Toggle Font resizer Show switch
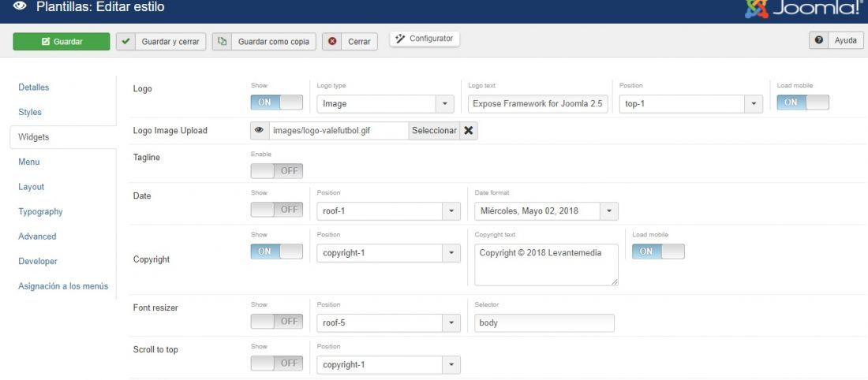 277,322
